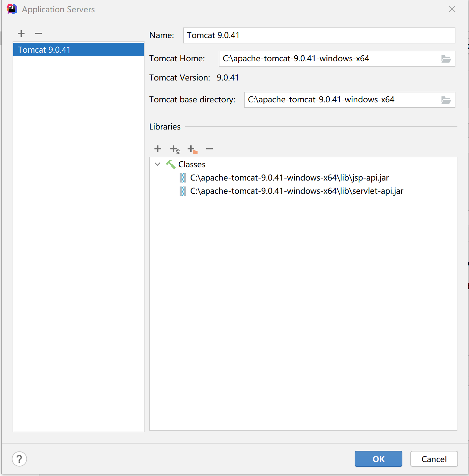Add library documentation URL icon
Image resolution: width=469 pixels, height=476 pixels.
point(175,149)
